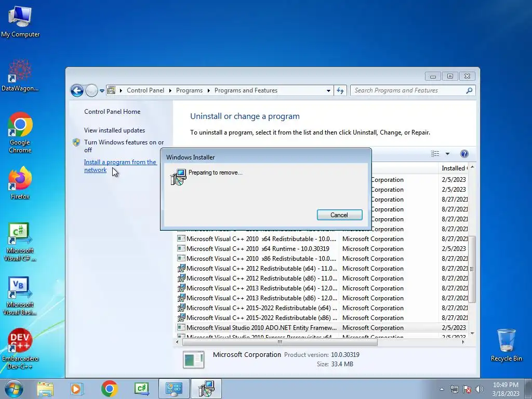Select Visual C++ 2010 x86 Redistributable row
532x399 pixels.
(x=322, y=259)
